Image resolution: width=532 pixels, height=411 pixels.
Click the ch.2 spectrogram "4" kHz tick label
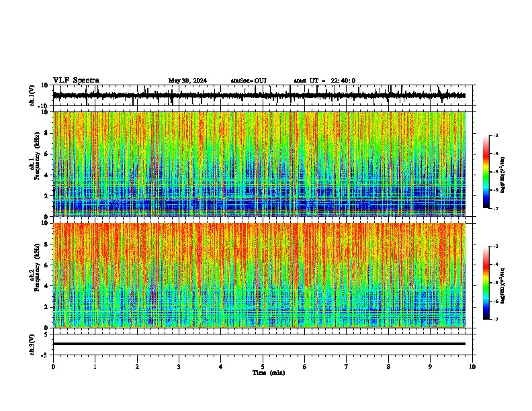click(46, 286)
